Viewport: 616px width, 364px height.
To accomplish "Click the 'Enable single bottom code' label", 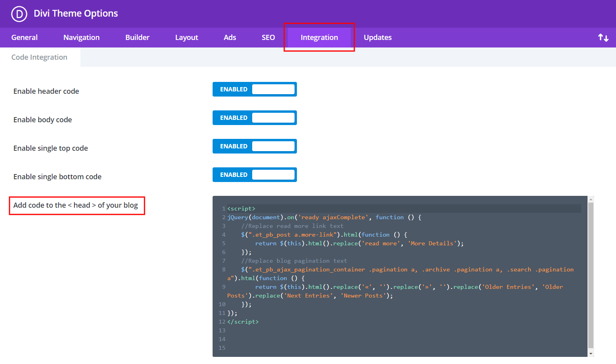I will [x=57, y=177].
